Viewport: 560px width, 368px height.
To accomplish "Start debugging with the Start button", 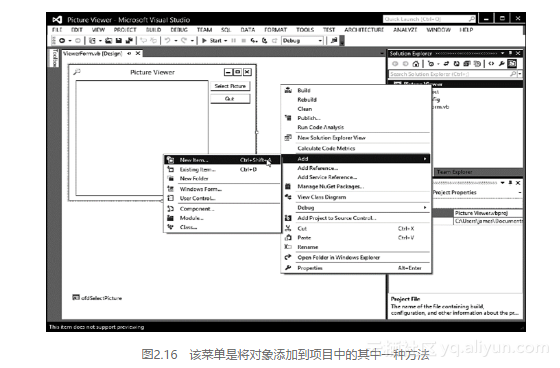I will click(x=212, y=41).
